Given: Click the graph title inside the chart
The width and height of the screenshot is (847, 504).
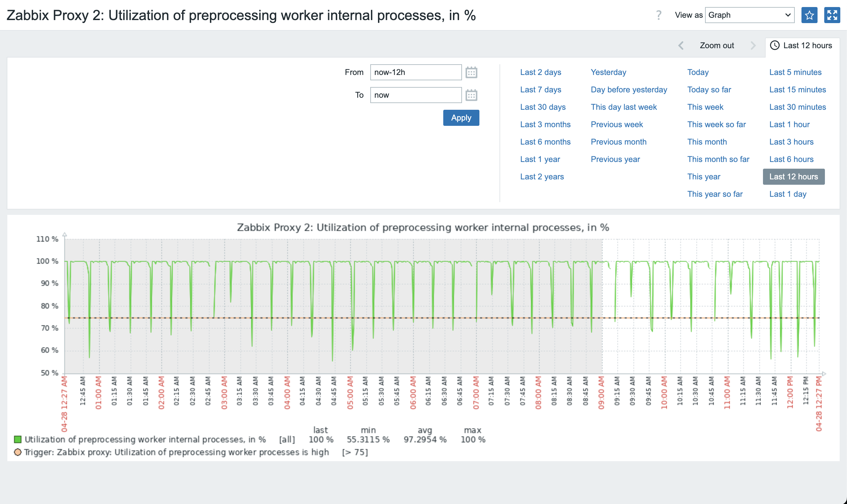Looking at the screenshot, I should [x=422, y=228].
